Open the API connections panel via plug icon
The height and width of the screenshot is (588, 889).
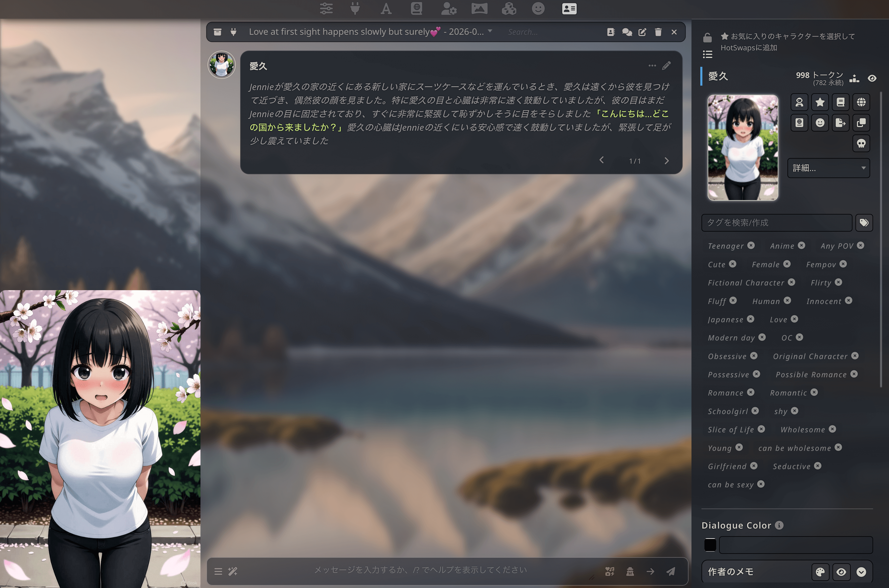355,8
